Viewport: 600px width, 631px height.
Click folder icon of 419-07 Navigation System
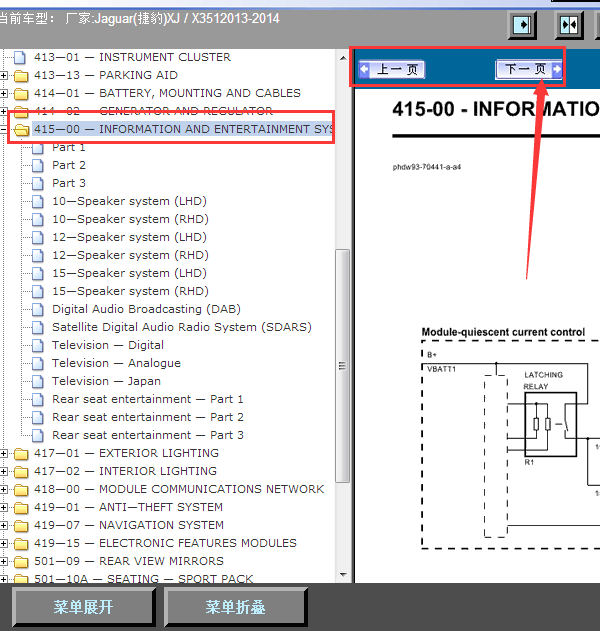click(21, 526)
